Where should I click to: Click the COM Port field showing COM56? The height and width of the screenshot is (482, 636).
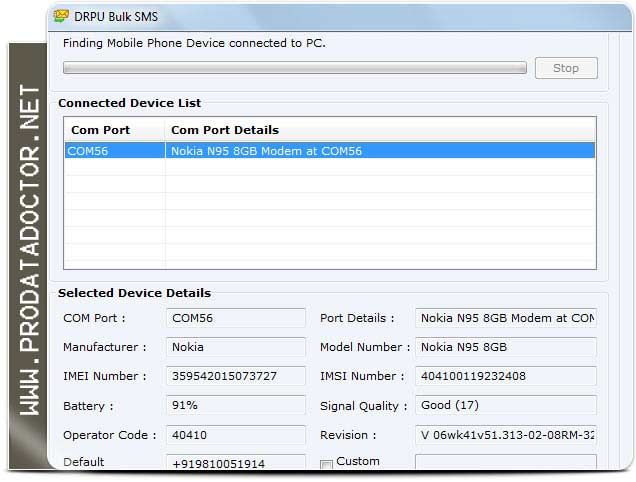coord(236,318)
